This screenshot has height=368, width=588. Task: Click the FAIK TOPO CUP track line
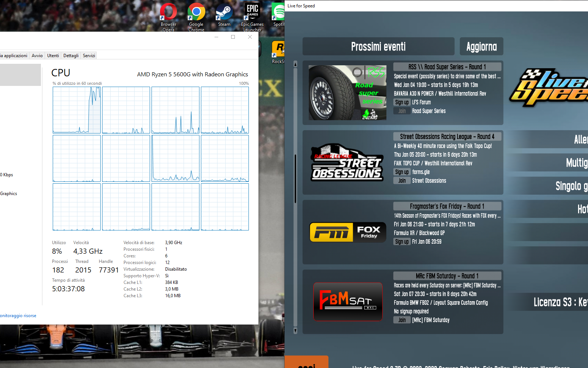[433, 163]
